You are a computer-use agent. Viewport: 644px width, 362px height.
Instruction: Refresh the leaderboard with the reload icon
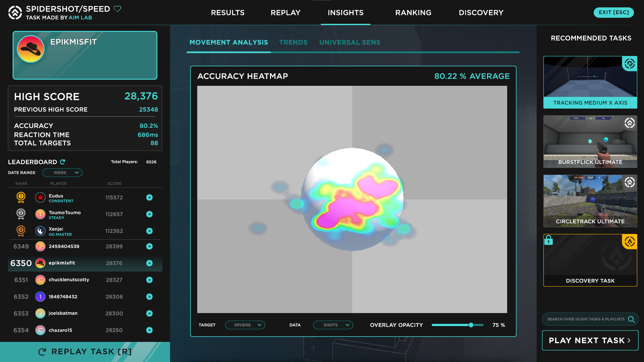(x=62, y=162)
